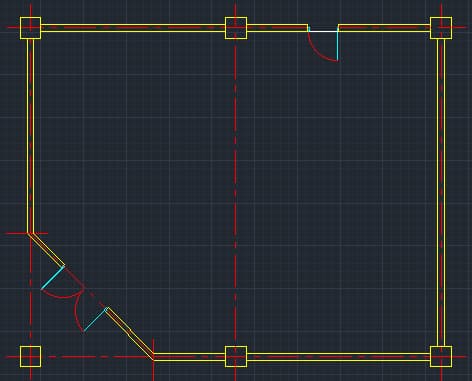Viewport: 472px width, 381px height.
Task: Select the bottom-right yellow column square
Action: coord(441,357)
